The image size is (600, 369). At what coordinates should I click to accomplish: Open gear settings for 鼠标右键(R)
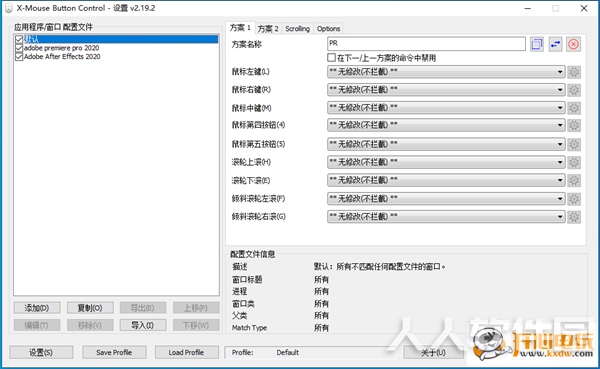coord(574,90)
